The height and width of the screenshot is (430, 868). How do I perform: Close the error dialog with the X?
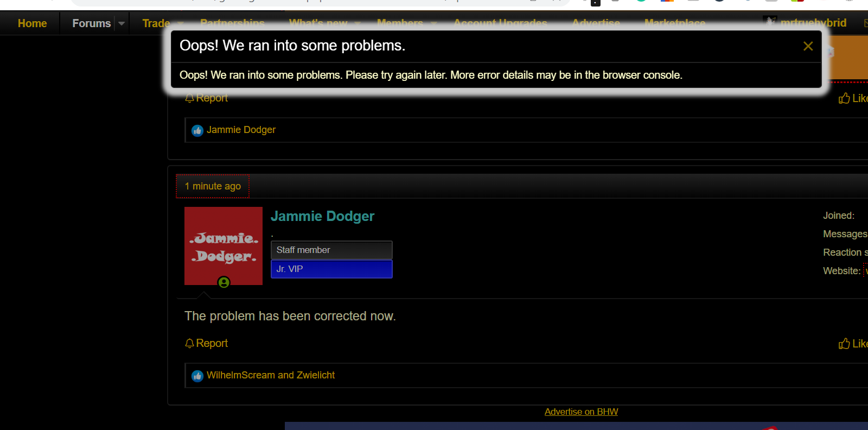pyautogui.click(x=808, y=46)
